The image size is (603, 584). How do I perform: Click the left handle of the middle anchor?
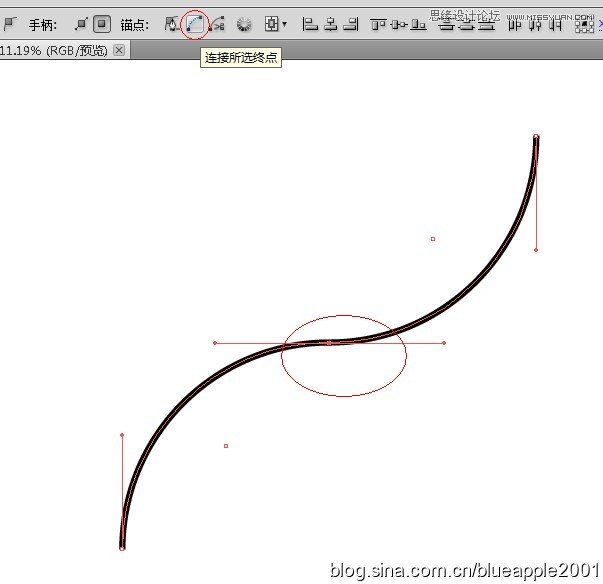click(215, 343)
